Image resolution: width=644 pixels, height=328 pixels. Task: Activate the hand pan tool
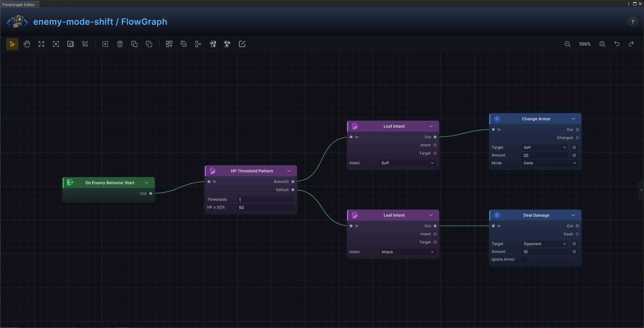pos(27,44)
